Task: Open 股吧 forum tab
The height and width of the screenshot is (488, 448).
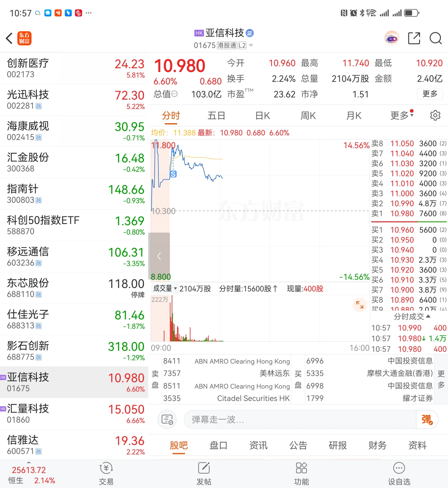Action: tap(179, 446)
